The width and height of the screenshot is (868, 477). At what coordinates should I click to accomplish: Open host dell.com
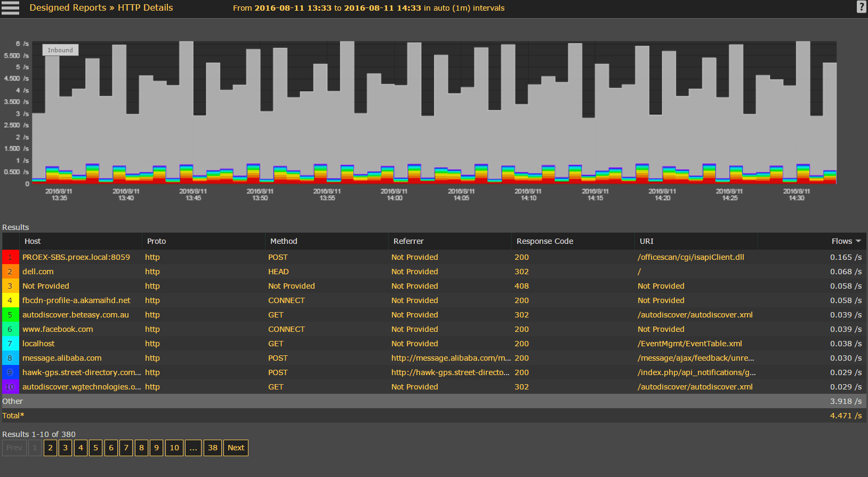(x=38, y=272)
